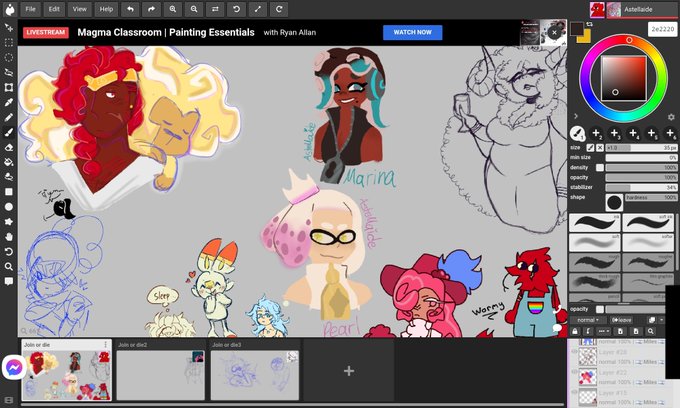Image resolution: width=680 pixels, height=408 pixels.
Task: Hide Layer #28 with eye icon
Action: pos(574,352)
